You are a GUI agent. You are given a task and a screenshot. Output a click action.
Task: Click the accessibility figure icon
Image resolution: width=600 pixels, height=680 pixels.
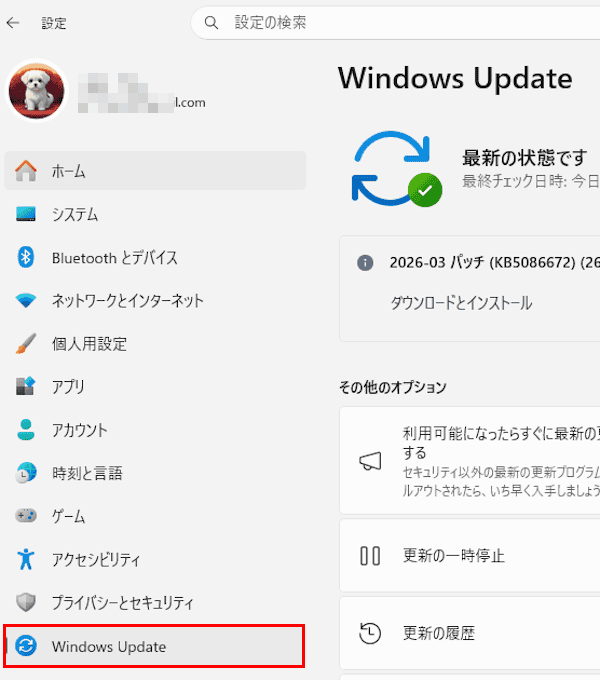point(26,559)
